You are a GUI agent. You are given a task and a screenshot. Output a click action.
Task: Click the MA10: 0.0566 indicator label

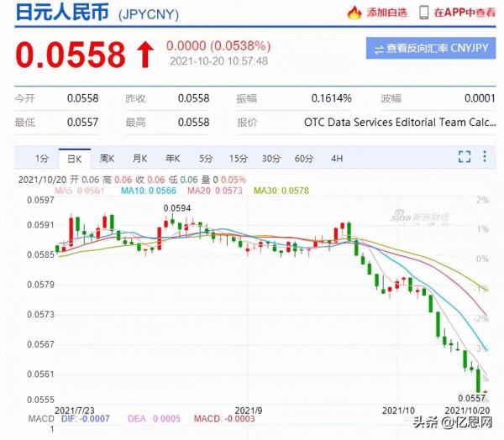coord(149,191)
